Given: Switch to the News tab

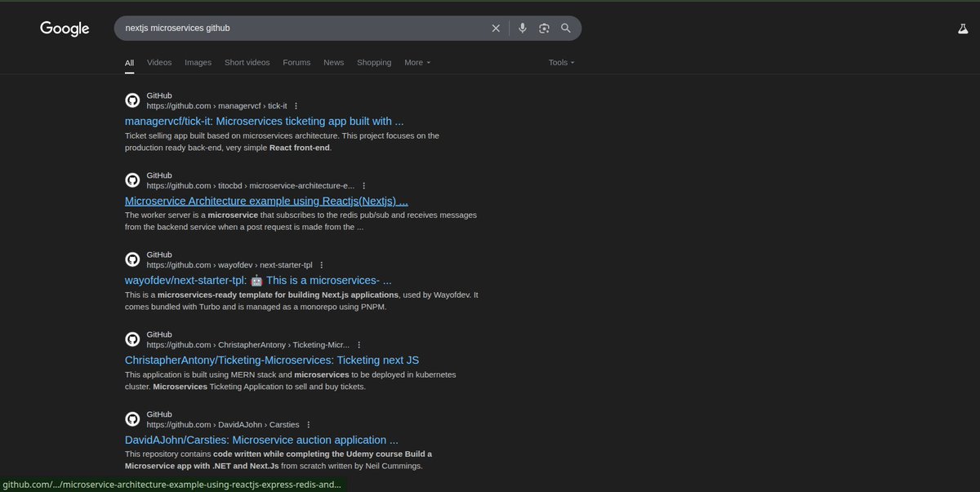Looking at the screenshot, I should click(x=333, y=62).
